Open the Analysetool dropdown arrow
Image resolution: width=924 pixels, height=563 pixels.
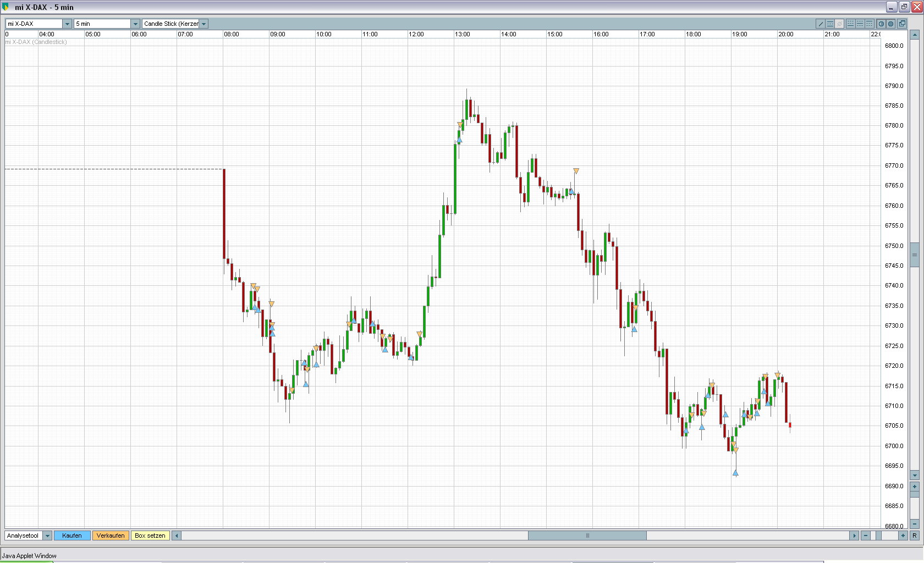pos(47,536)
